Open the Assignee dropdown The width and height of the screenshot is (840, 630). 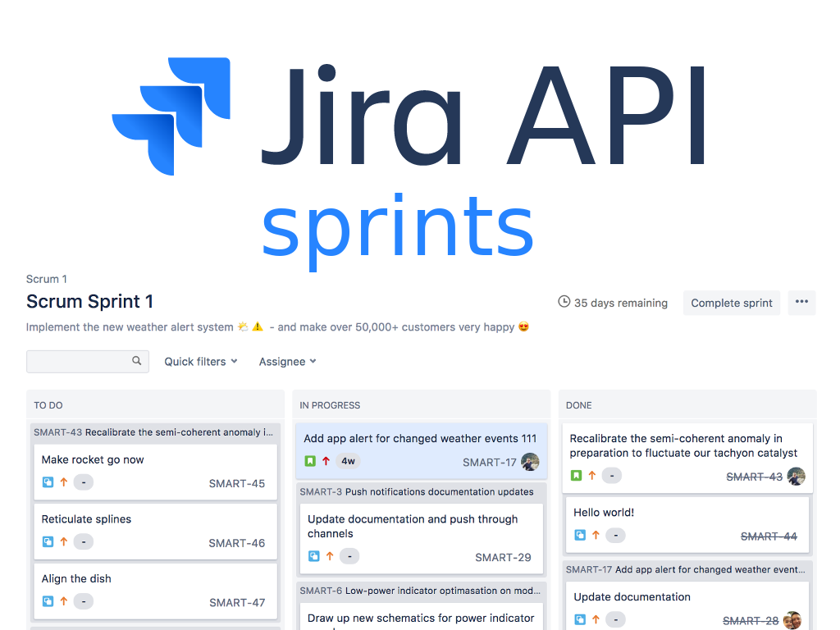[x=286, y=361]
